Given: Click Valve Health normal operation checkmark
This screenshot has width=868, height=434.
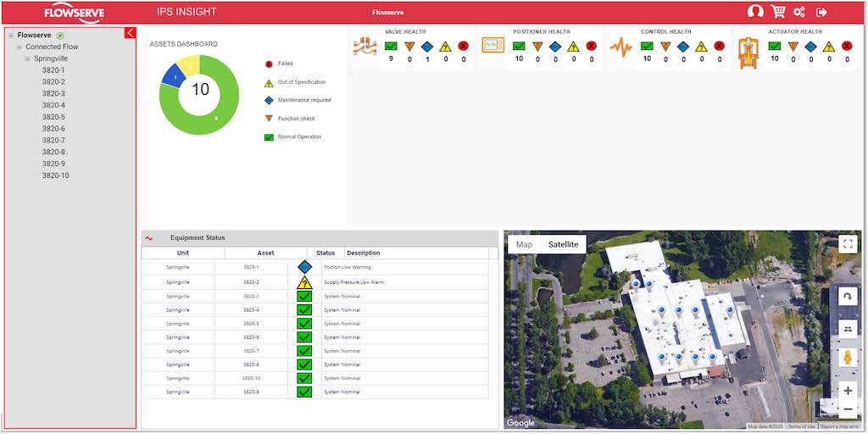Looking at the screenshot, I should (x=391, y=46).
